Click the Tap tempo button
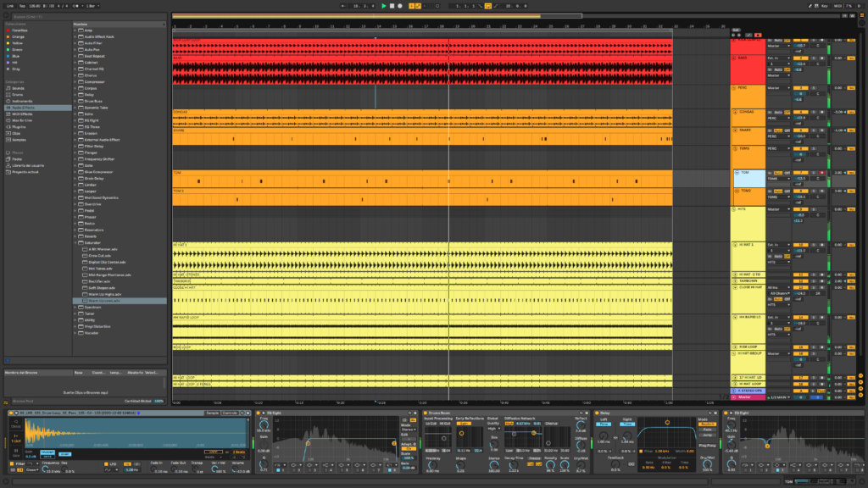 (22, 6)
